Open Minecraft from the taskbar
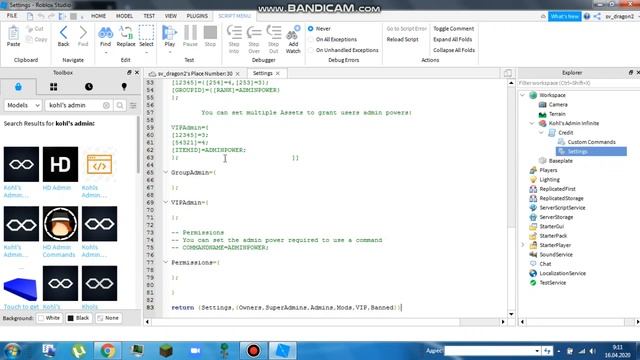This screenshot has width=640, height=360. pos(166,351)
